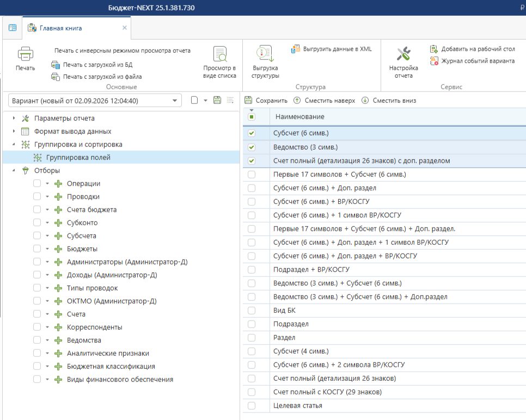
Task: Enable the Операции filter checkbox
Action: [x=37, y=183]
